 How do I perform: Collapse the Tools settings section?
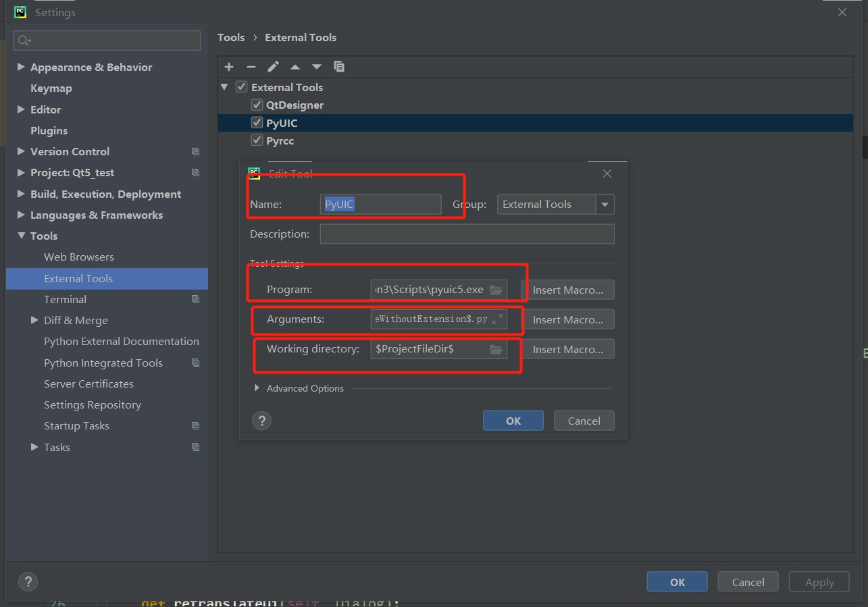pos(21,236)
